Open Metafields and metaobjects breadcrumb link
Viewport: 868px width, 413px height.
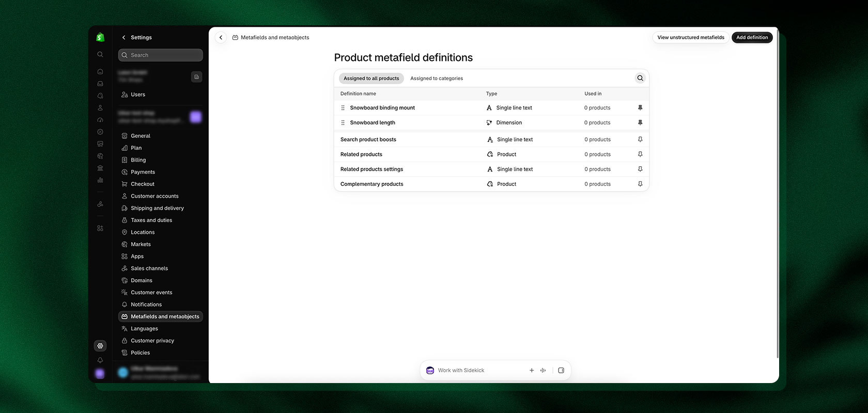click(x=275, y=38)
